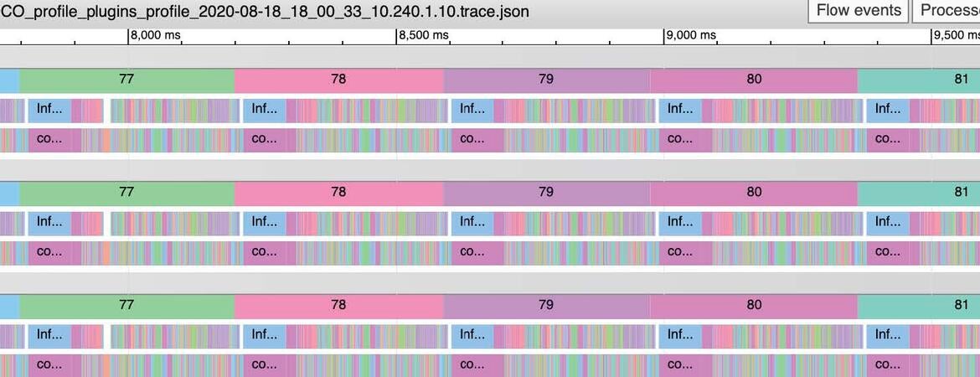Select step 81 in the bottom track group
The image size is (980, 377).
(919, 306)
